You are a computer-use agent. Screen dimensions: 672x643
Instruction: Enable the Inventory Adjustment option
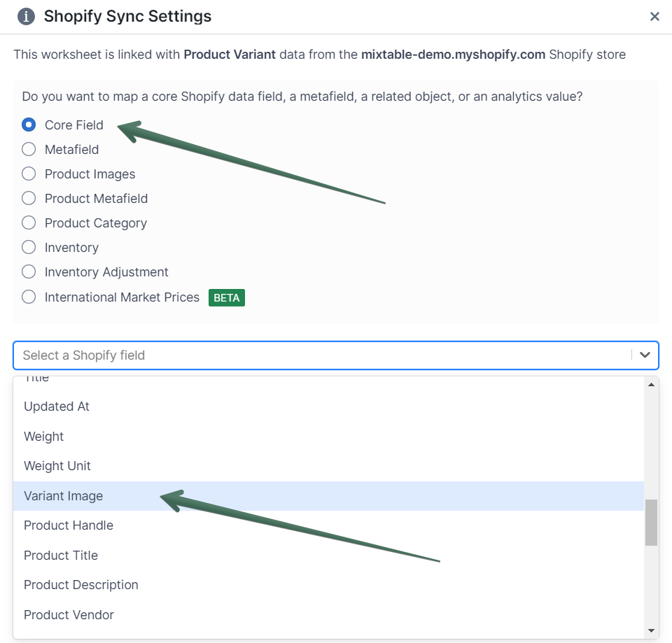pyautogui.click(x=28, y=272)
